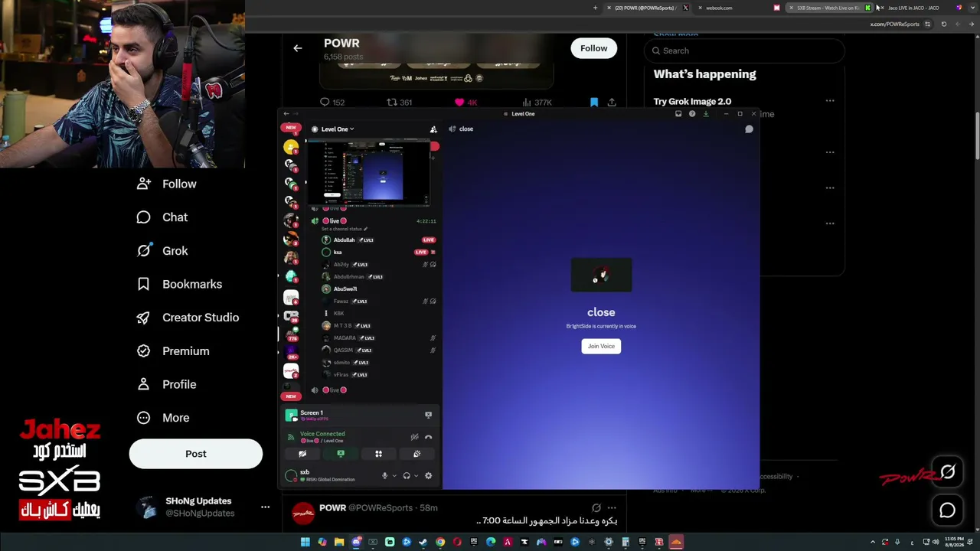
Task: Mute the Discord microphone
Action: tap(385, 476)
